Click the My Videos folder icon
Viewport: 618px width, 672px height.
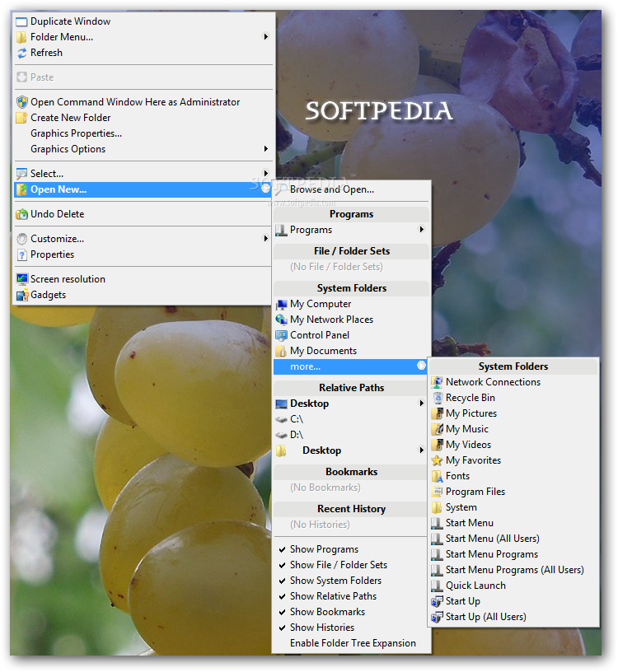(437, 445)
